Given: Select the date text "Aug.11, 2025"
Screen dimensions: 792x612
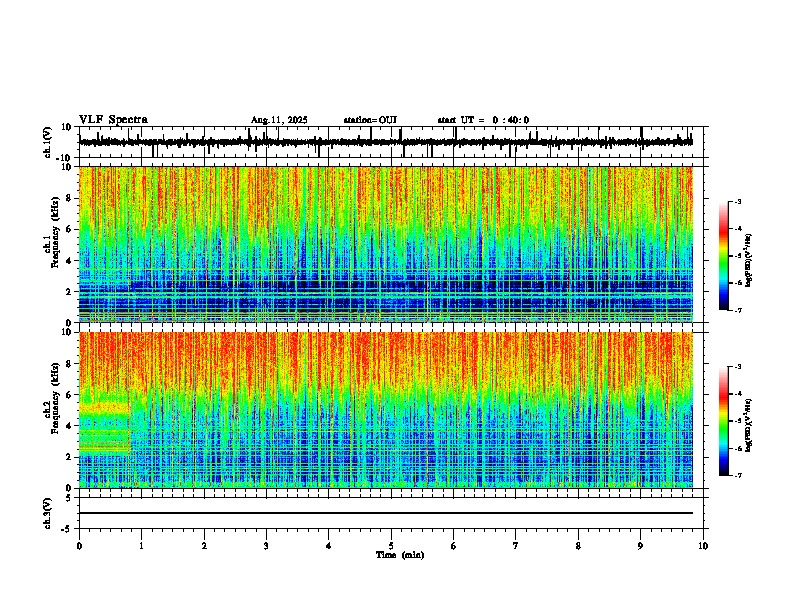Looking at the screenshot, I should point(279,120).
